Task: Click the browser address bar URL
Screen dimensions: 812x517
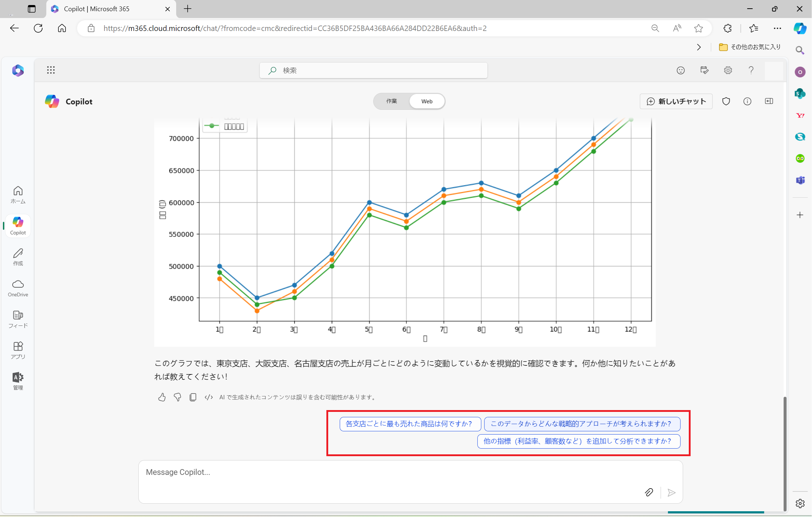Action: click(295, 28)
